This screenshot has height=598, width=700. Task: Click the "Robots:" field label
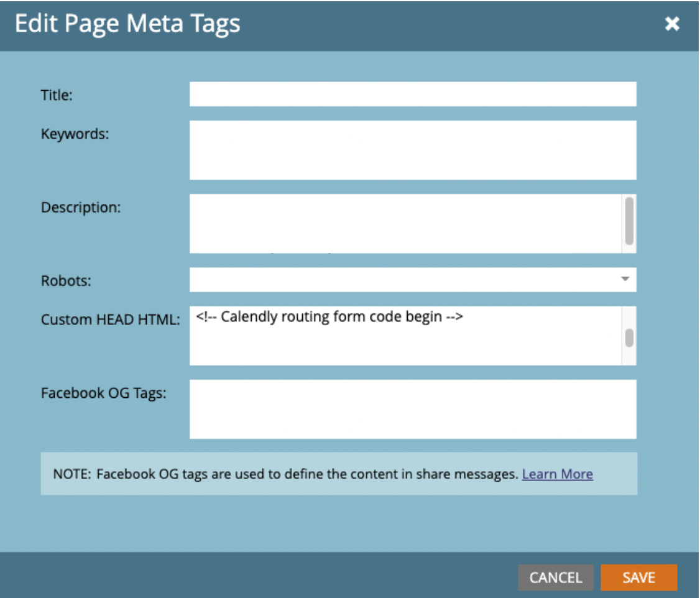click(x=66, y=280)
